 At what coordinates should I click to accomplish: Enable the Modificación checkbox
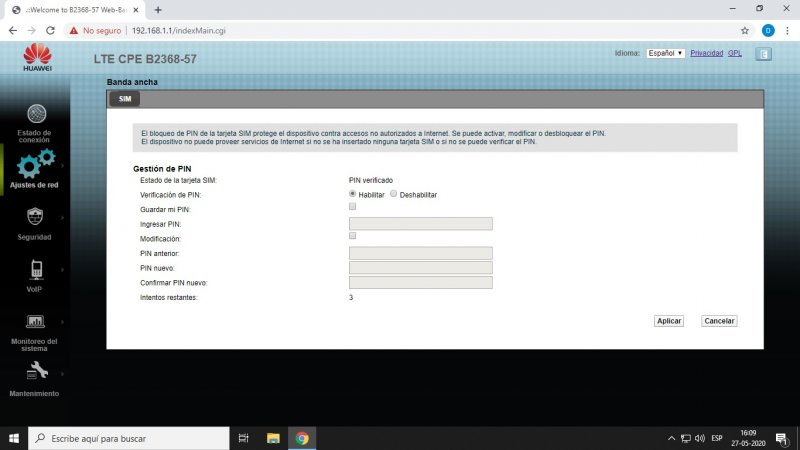[x=352, y=235]
